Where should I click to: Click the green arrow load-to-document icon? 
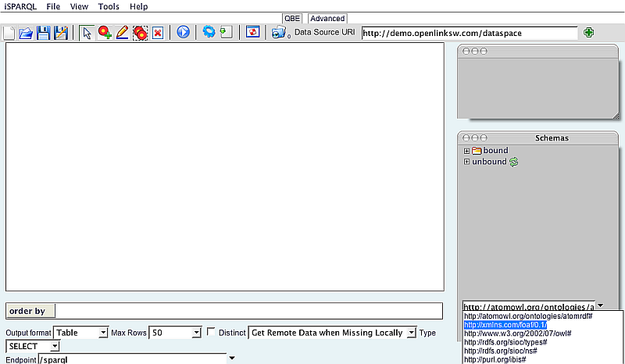point(226,32)
